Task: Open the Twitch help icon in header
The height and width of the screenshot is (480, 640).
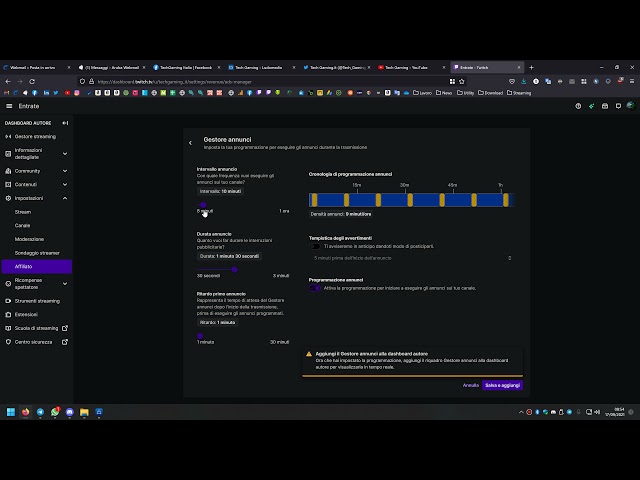Action: (x=578, y=106)
